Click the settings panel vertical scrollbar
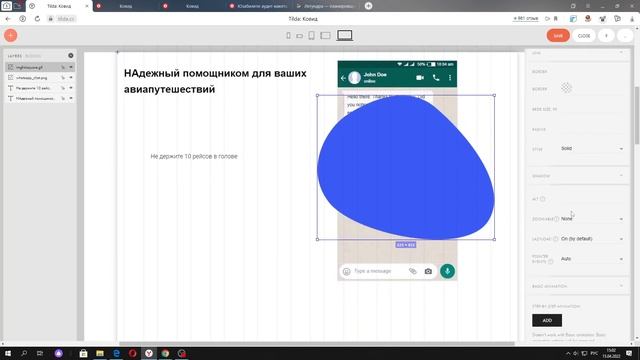The width and height of the screenshot is (640, 360). tap(637, 115)
